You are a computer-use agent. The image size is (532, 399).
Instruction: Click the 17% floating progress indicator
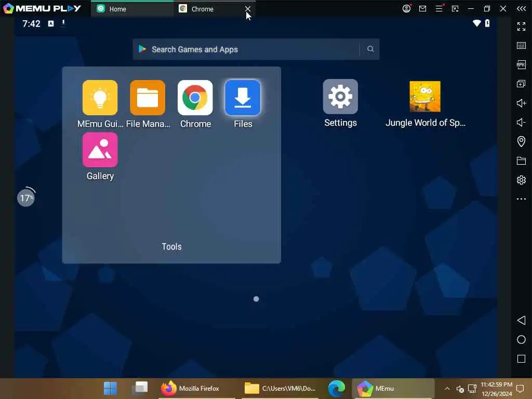26,198
